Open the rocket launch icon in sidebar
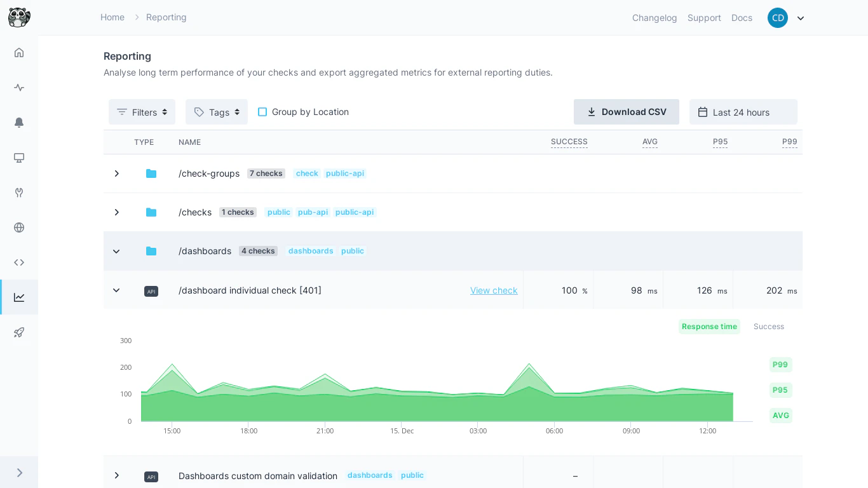Screen dimensions: 868x488 tap(19, 332)
